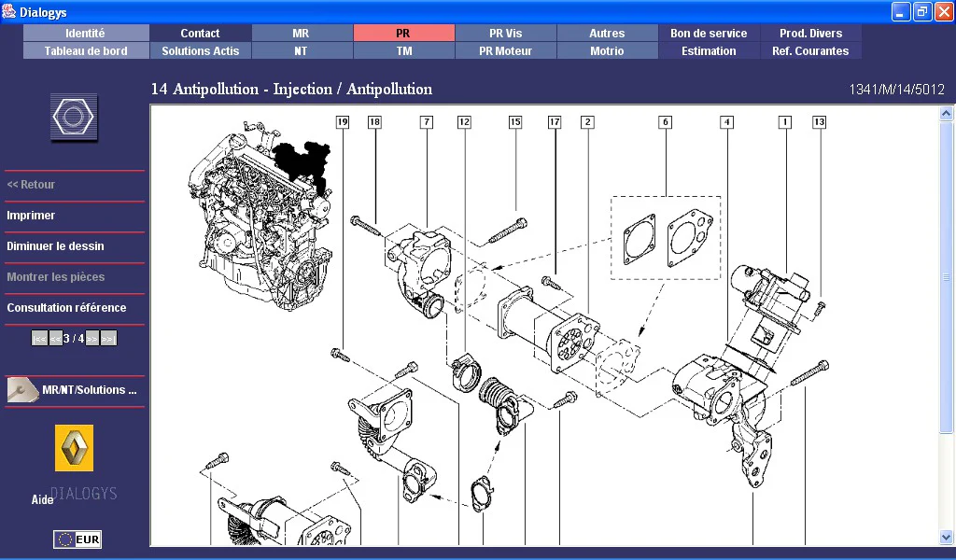Click Diminuer le dessin to shrink drawing
956x560 pixels.
tap(55, 246)
